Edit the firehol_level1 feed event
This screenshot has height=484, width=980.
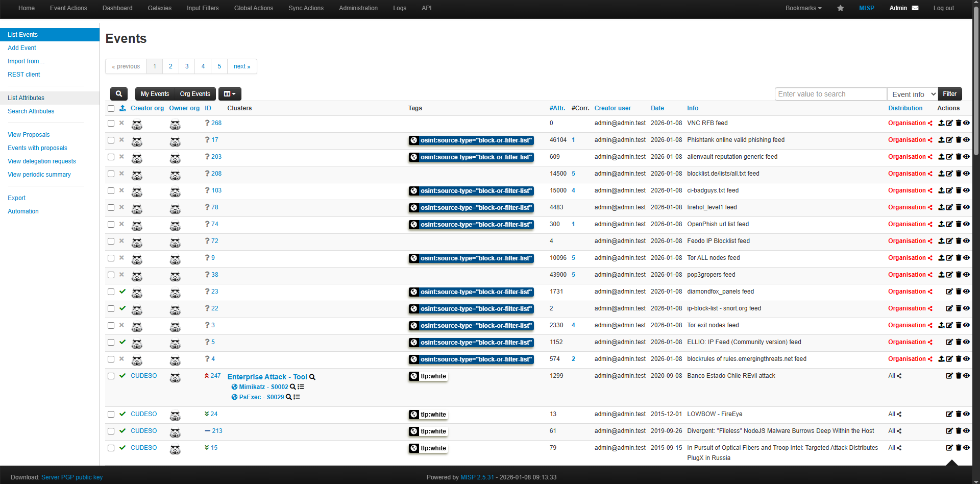click(x=949, y=207)
